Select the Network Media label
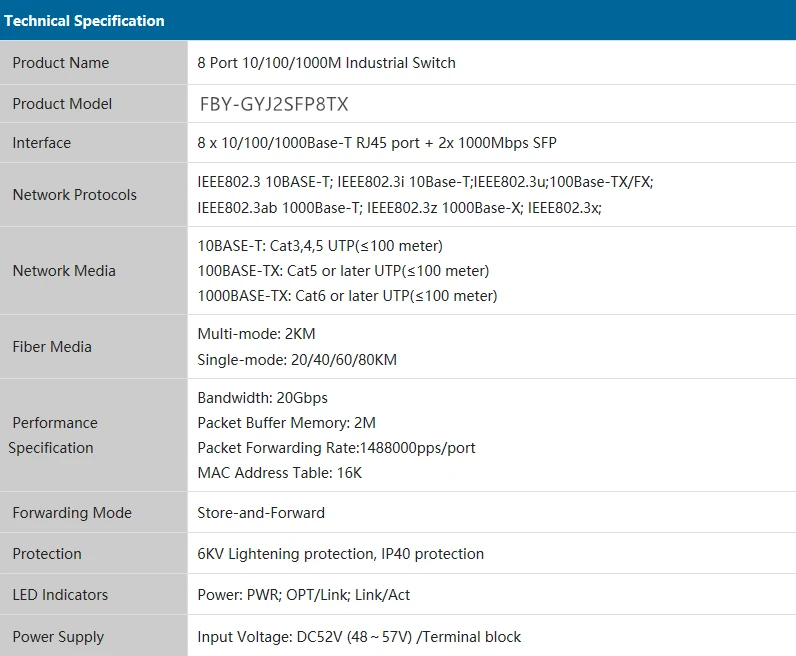 pos(64,271)
